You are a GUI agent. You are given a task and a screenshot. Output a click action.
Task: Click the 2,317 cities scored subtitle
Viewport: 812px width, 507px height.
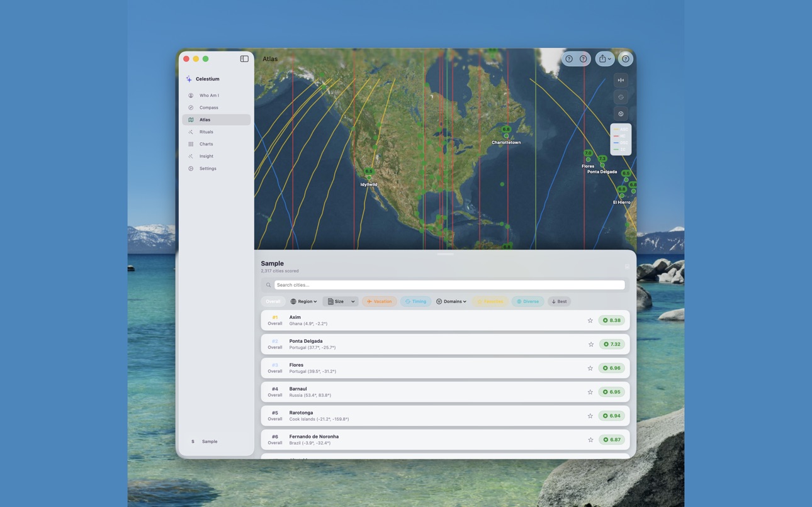(279, 271)
